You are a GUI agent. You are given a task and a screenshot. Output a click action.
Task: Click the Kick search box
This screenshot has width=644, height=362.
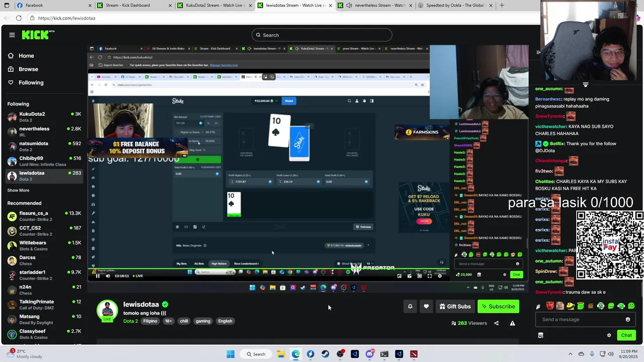[x=322, y=35]
